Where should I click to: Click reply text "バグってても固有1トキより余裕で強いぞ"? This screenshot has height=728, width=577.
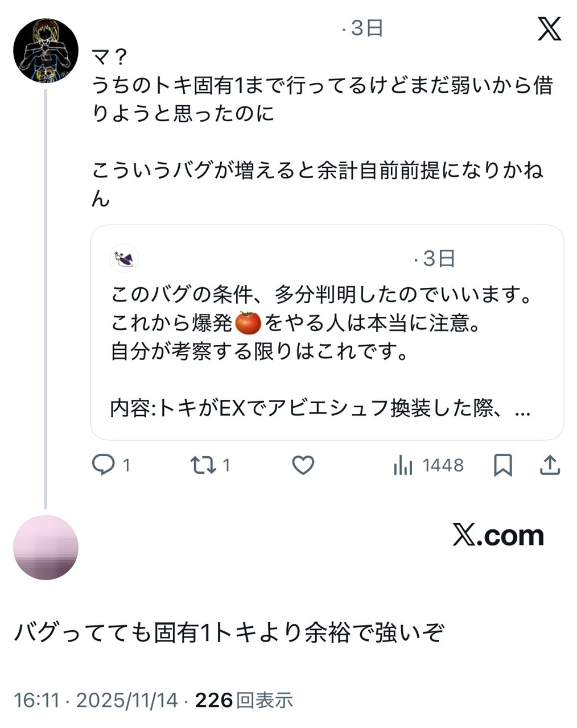229,632
